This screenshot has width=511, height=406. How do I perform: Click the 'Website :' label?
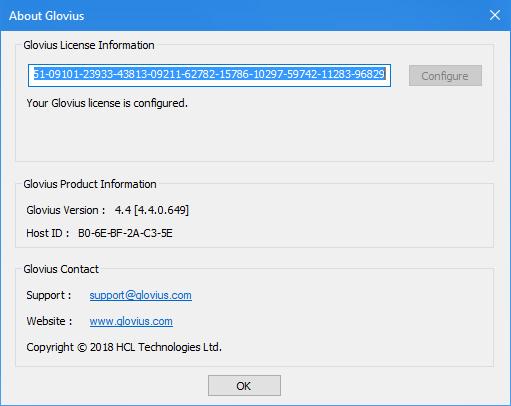tap(49, 321)
